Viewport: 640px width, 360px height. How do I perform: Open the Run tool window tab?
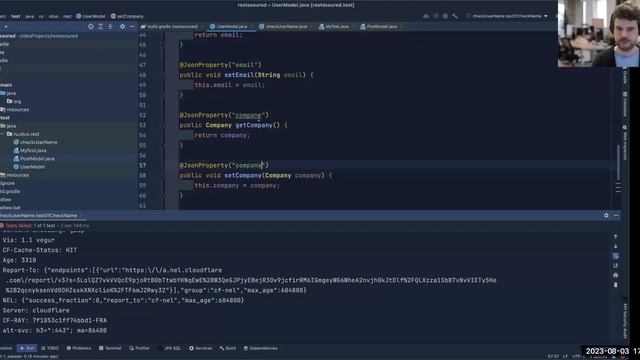coord(27,348)
